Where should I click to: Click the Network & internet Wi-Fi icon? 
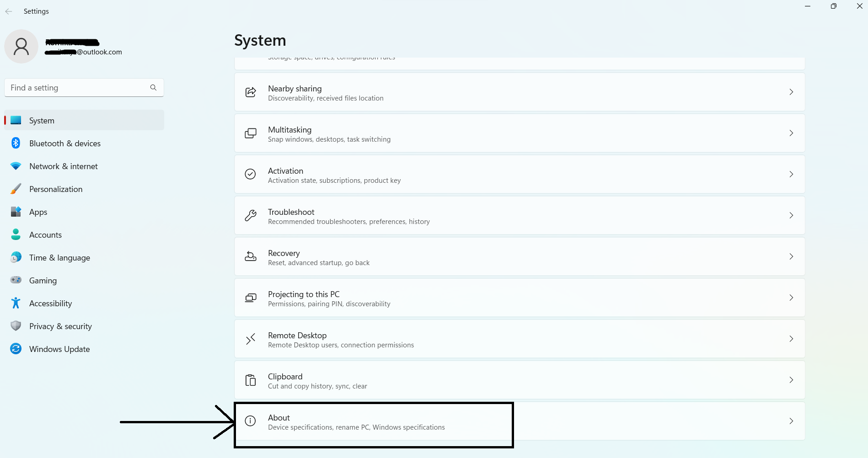point(16,166)
